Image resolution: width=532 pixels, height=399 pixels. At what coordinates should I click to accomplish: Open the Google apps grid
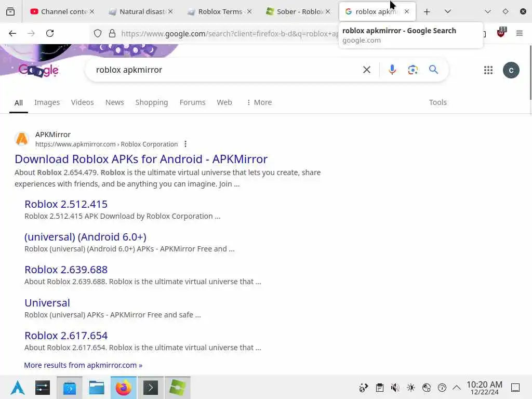click(x=488, y=70)
